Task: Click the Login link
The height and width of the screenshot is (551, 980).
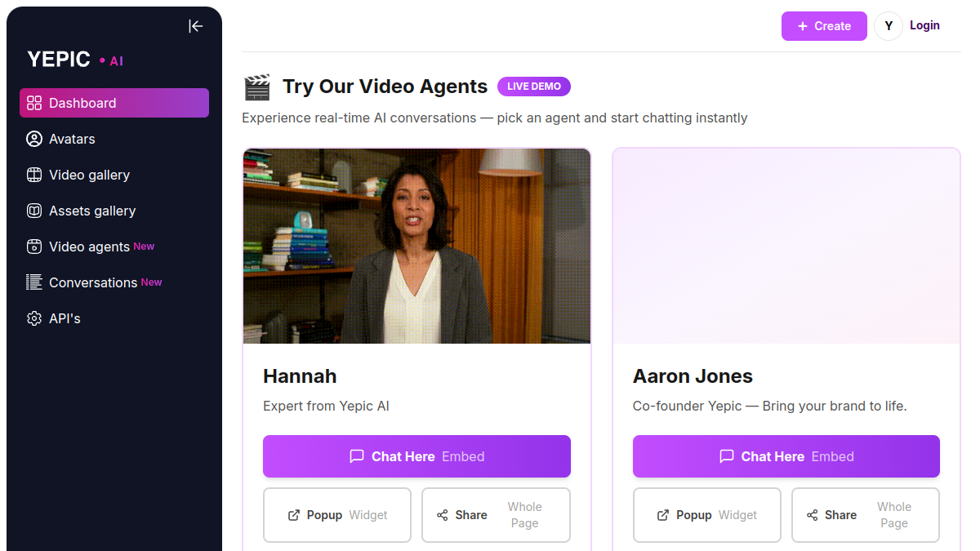Action: 924,25
